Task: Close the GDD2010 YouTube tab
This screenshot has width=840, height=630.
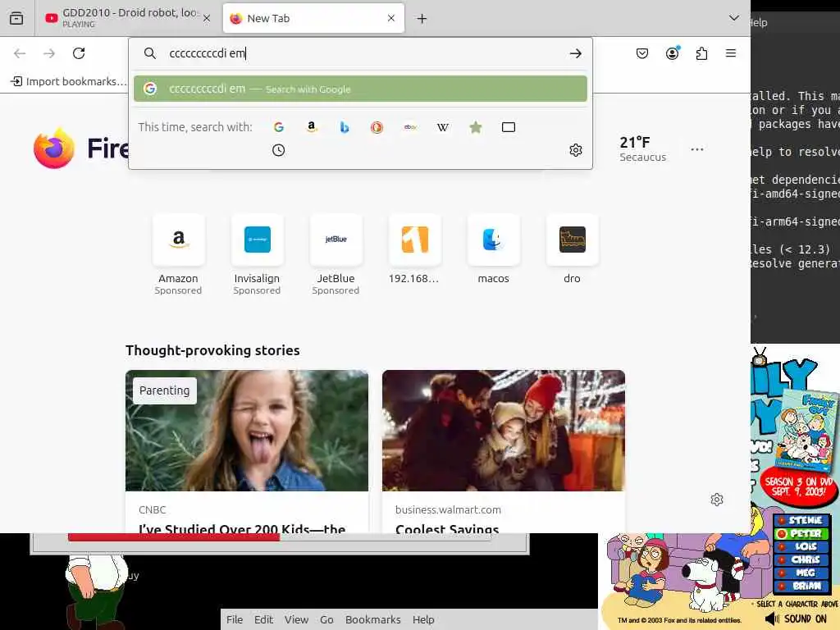Action: click(x=207, y=18)
